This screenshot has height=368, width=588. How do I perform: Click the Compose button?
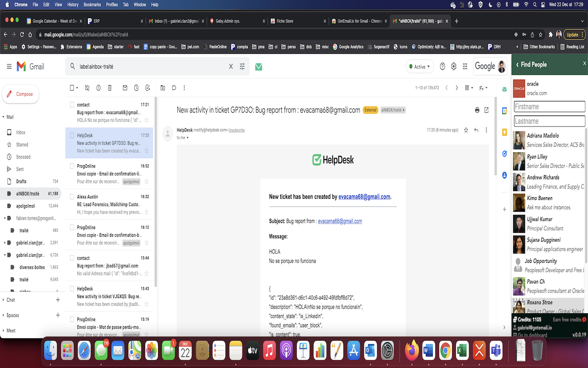click(21, 94)
